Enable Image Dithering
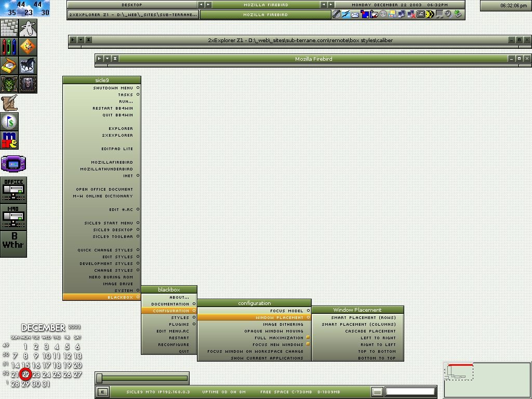 [x=254, y=324]
